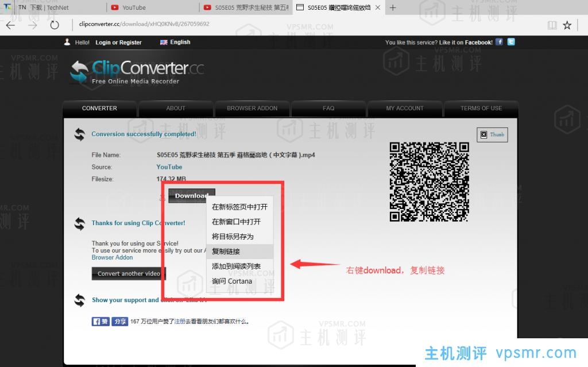This screenshot has width=588, height=367.
Task: Open the MY ACCOUNT navigation tab
Action: click(405, 109)
